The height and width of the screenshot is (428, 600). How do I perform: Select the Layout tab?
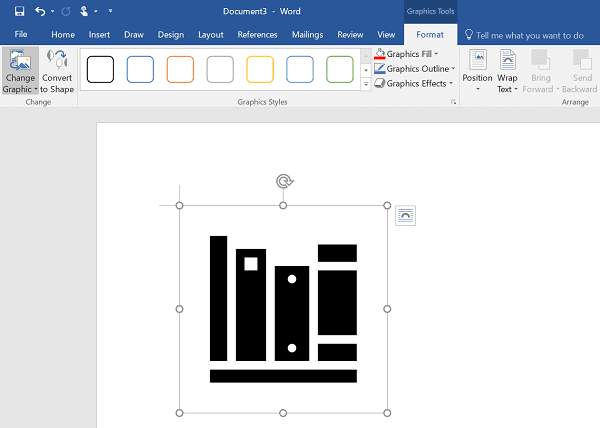tap(210, 35)
